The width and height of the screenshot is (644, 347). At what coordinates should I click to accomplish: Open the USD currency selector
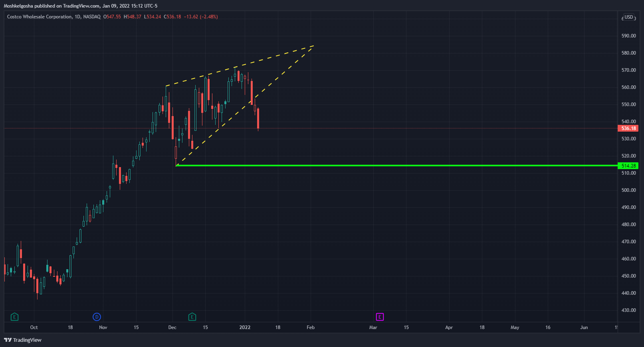coord(629,17)
